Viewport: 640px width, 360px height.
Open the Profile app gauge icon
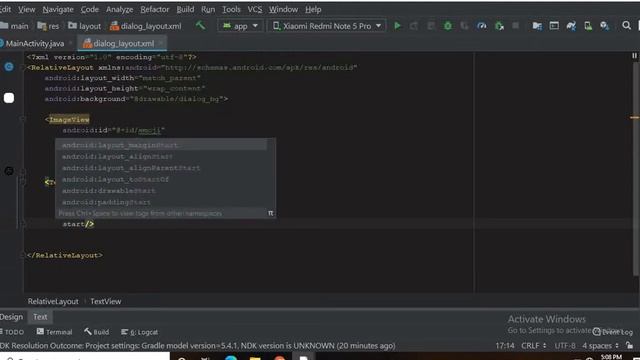482,26
